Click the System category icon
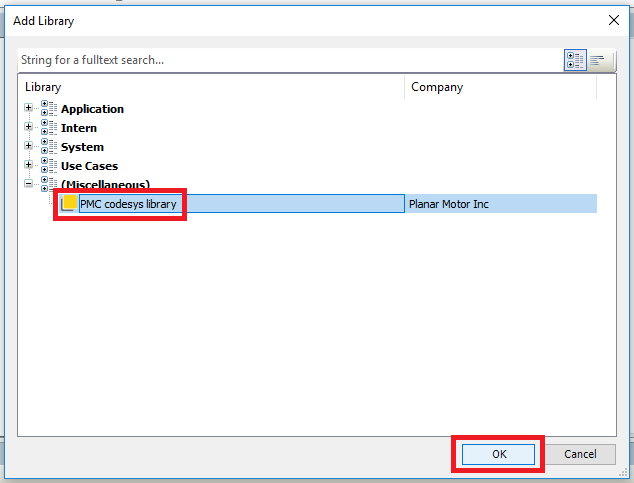Viewport: 634px width, 483px height. [x=49, y=147]
